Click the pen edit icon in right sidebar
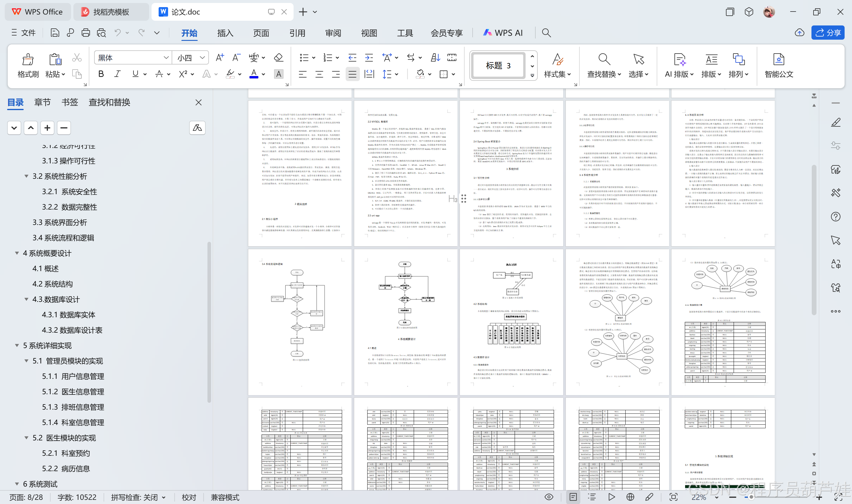The image size is (852, 504). tap(835, 122)
